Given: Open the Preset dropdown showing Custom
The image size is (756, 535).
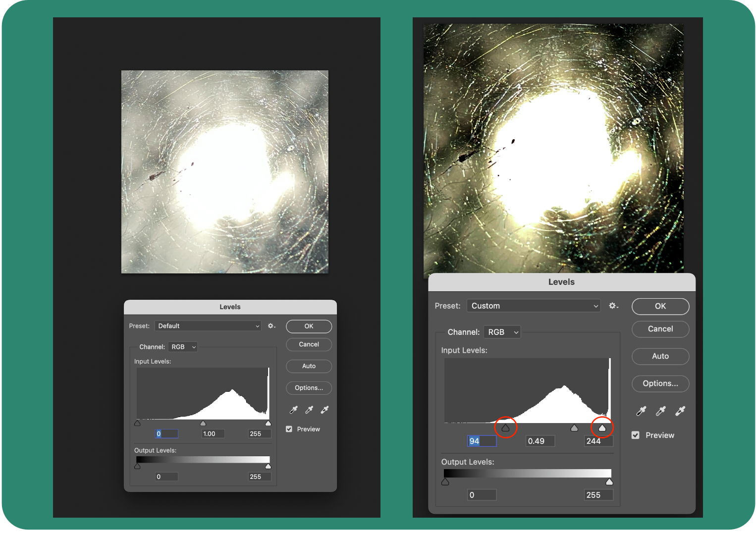Looking at the screenshot, I should [534, 306].
